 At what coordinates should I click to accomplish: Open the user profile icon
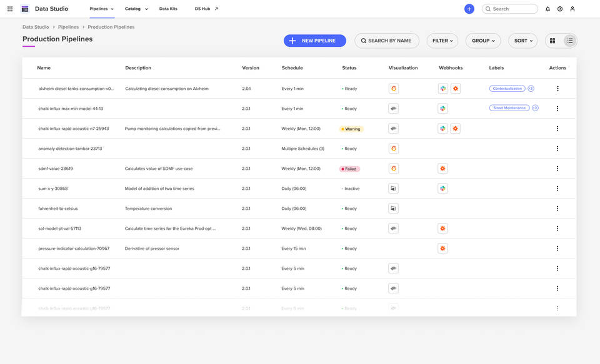click(x=572, y=8)
